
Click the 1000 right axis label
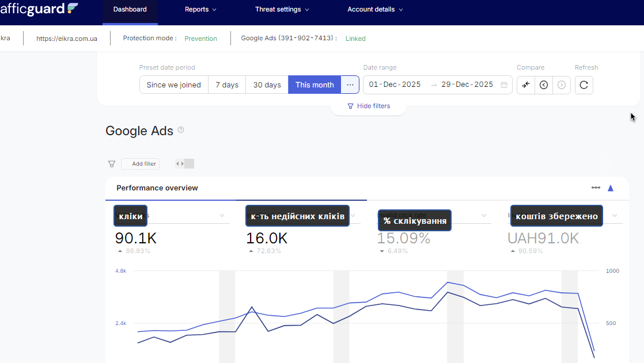(x=612, y=271)
